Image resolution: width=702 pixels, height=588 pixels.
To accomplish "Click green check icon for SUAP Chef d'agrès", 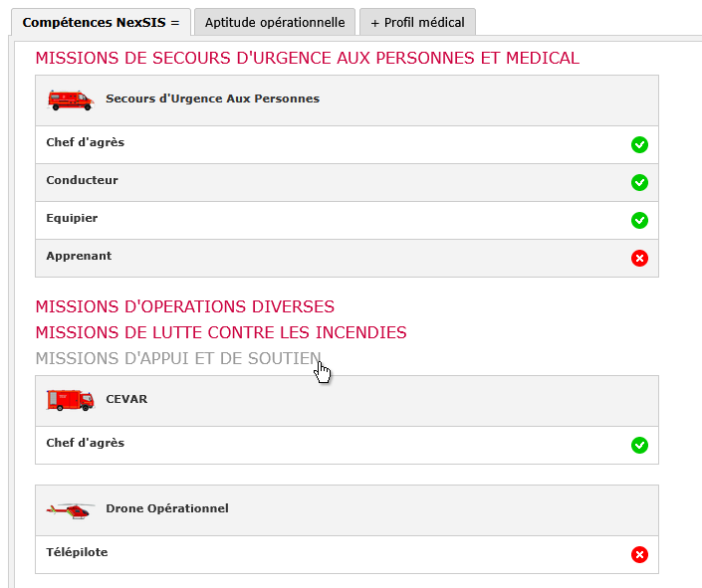I will (x=639, y=144).
